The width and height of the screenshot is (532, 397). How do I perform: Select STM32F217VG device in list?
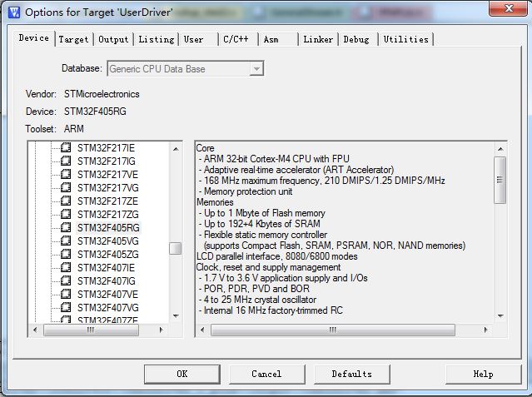(108, 187)
